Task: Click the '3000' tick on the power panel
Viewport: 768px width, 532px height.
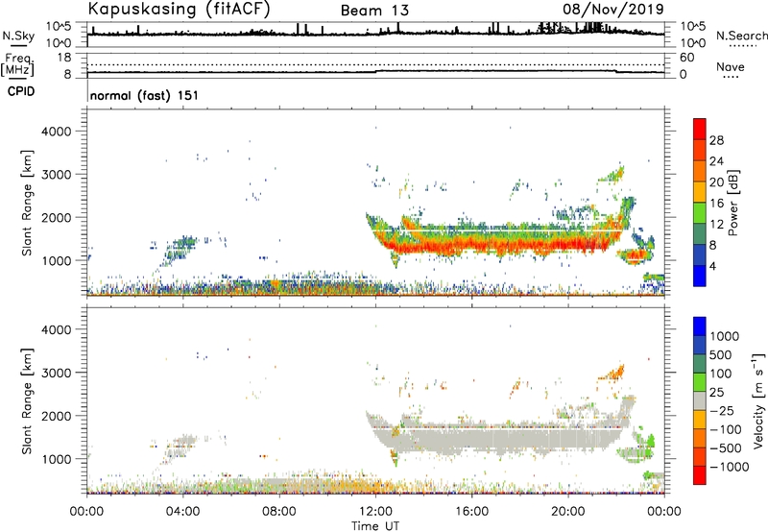Action: coord(56,175)
